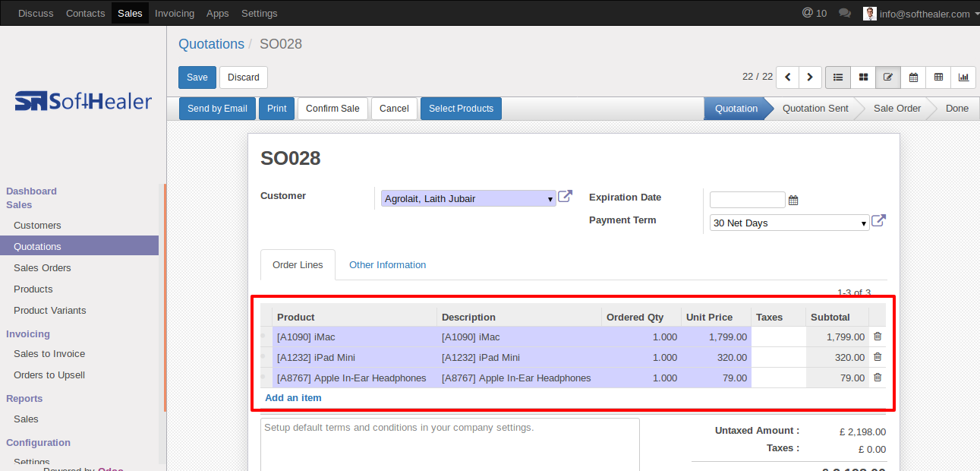Open customer record external link icon

[x=565, y=197]
